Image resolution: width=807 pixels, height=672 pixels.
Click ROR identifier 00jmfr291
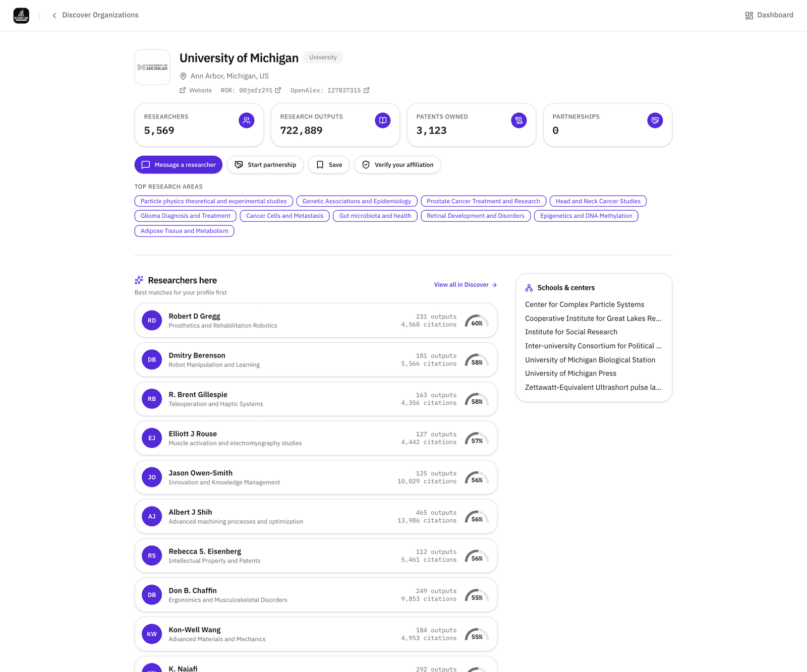[256, 90]
